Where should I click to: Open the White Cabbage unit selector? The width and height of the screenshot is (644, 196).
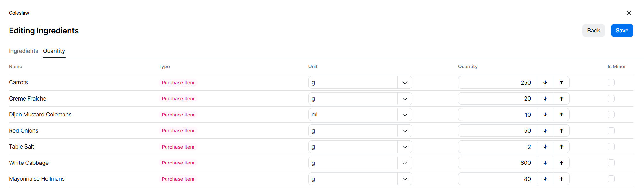tap(405, 163)
